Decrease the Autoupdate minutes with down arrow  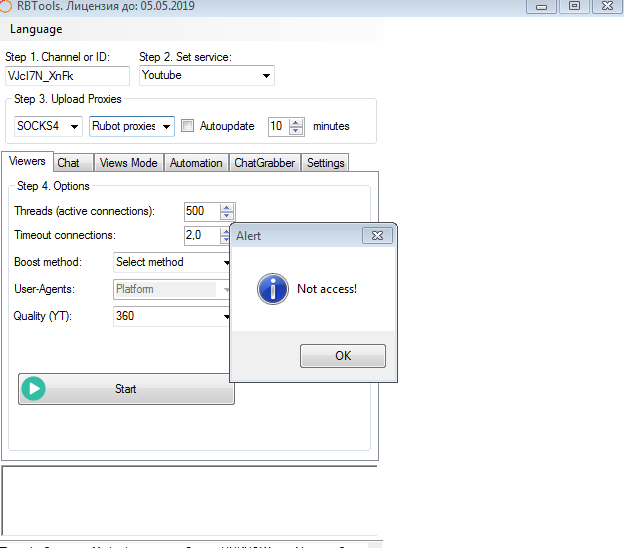click(295, 131)
